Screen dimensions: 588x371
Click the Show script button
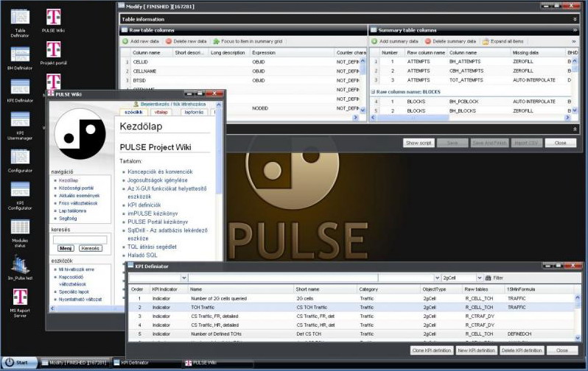tap(419, 143)
